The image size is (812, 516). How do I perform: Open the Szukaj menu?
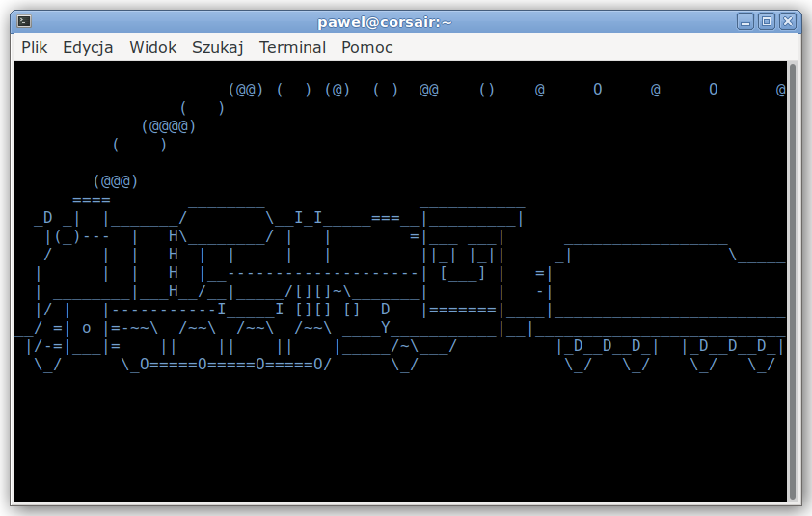pos(218,47)
